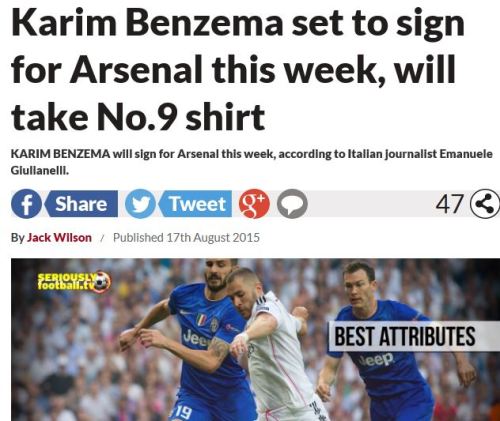Open author Jack Wilson's page
The width and height of the screenshot is (500, 421).
pos(59,238)
